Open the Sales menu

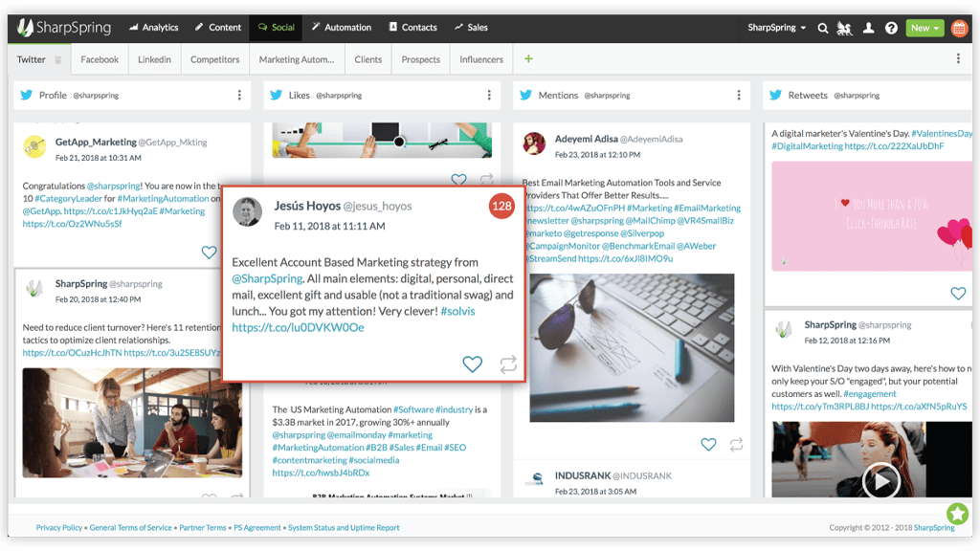471,28
